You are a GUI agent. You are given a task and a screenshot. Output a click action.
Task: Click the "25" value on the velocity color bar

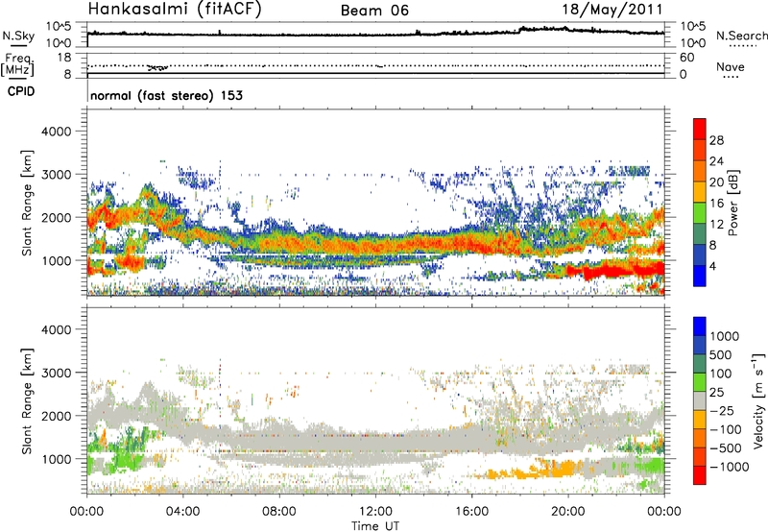click(717, 393)
